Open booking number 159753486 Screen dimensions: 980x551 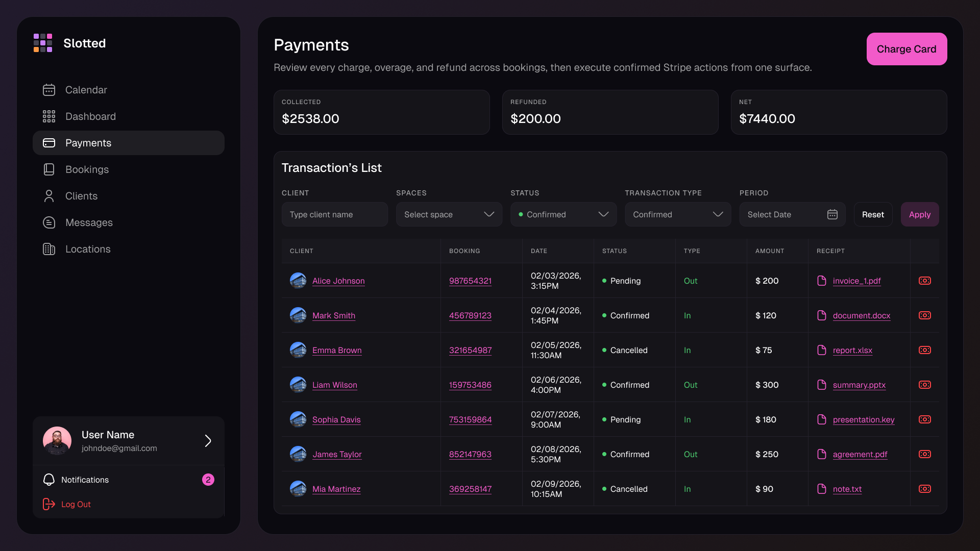[x=470, y=385]
